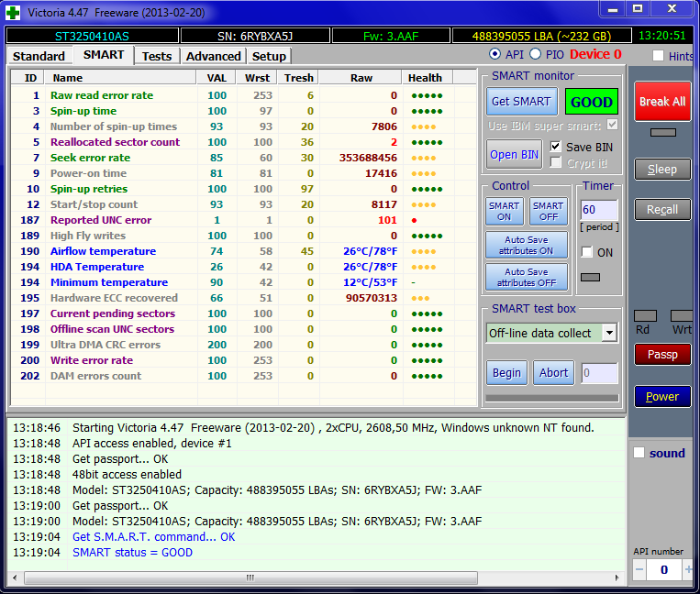The image size is (700, 594).
Task: Click the Passp button
Action: (x=662, y=354)
